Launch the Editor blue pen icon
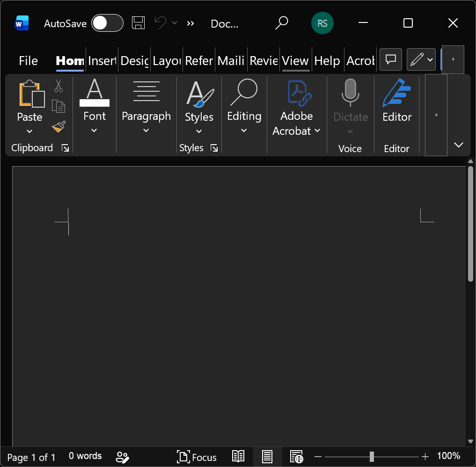Image resolution: width=476 pixels, height=467 pixels. 397,93
